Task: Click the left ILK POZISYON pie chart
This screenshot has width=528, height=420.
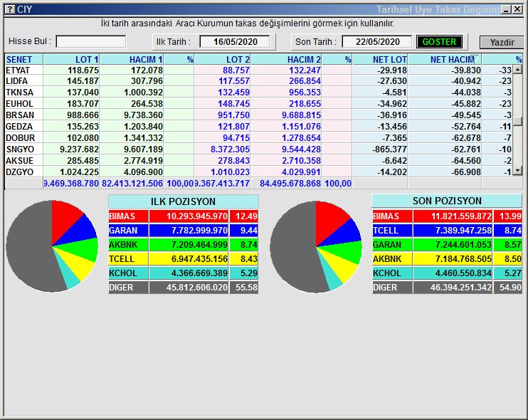Action: (52, 246)
